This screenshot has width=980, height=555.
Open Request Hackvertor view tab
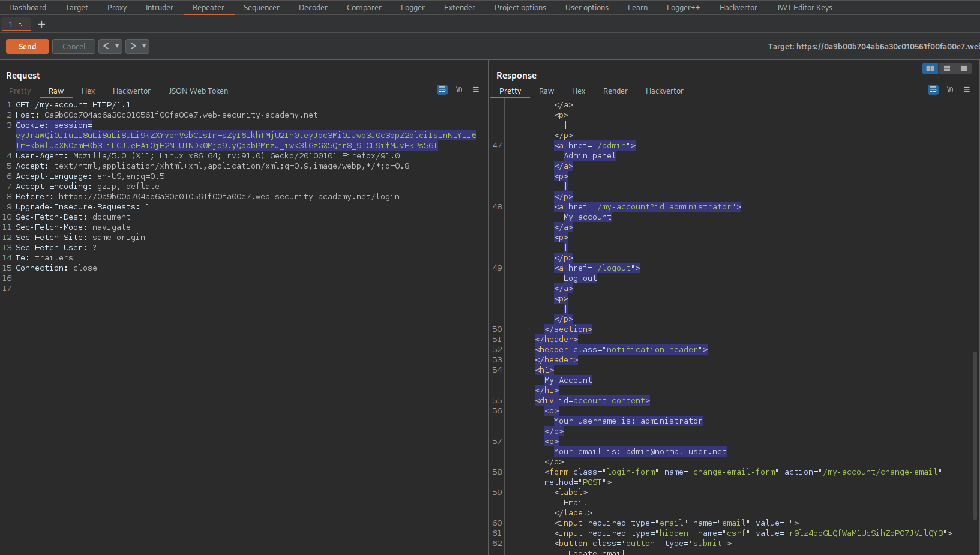click(131, 91)
